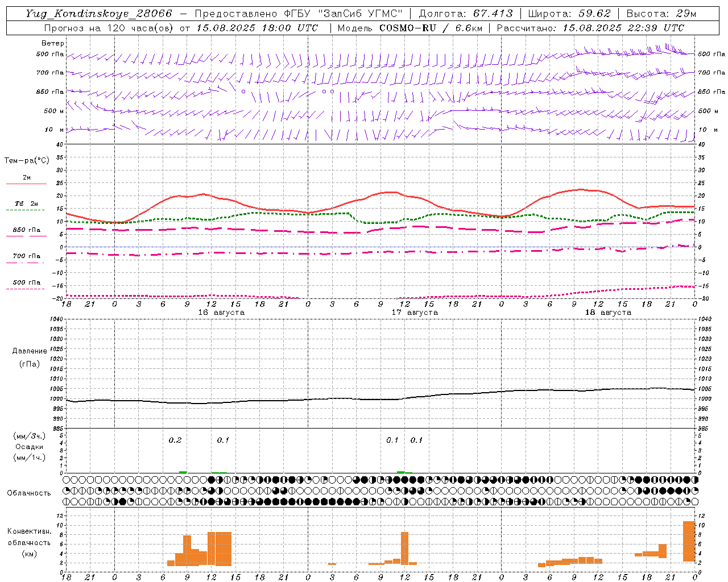Click the station name Yug_Kondinskoye_28066
Viewport: 728px width, 582px height.
pos(99,14)
